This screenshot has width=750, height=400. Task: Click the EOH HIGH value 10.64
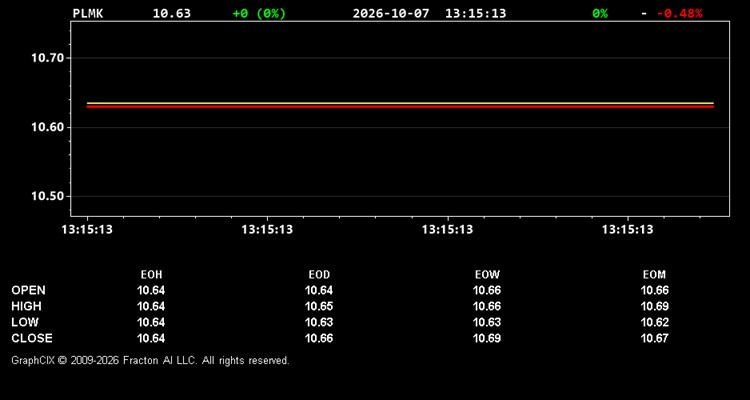coord(151,306)
